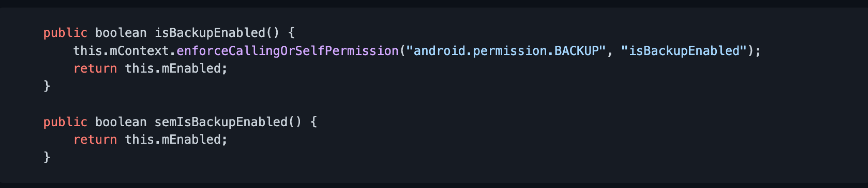
Task: Click boolean type before semIsBackupEnabled
Action: tap(121, 122)
